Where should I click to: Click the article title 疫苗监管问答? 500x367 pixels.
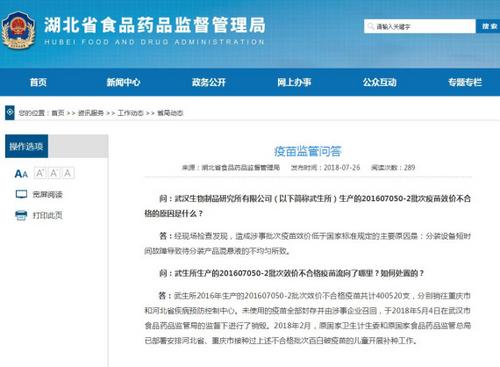pyautogui.click(x=307, y=151)
